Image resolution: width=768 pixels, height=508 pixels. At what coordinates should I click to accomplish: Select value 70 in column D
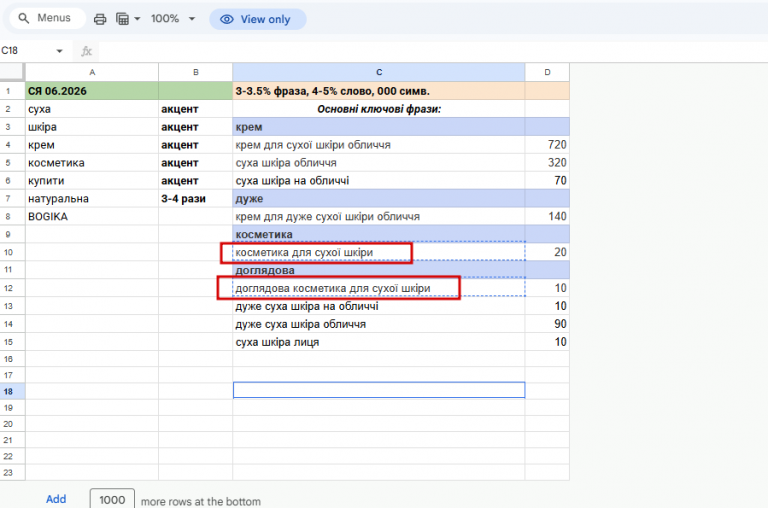click(x=547, y=181)
